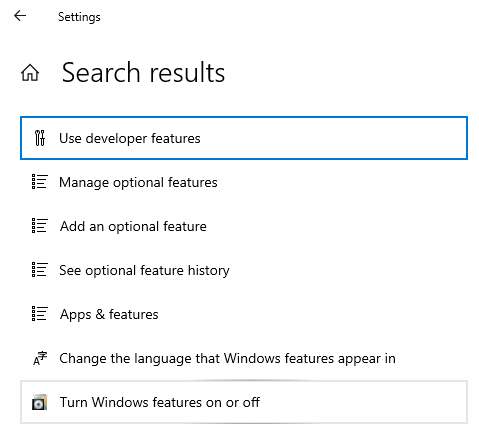Click the list icon beside Add an optional feature
Viewport: 479px width, 432px height.
point(40,226)
